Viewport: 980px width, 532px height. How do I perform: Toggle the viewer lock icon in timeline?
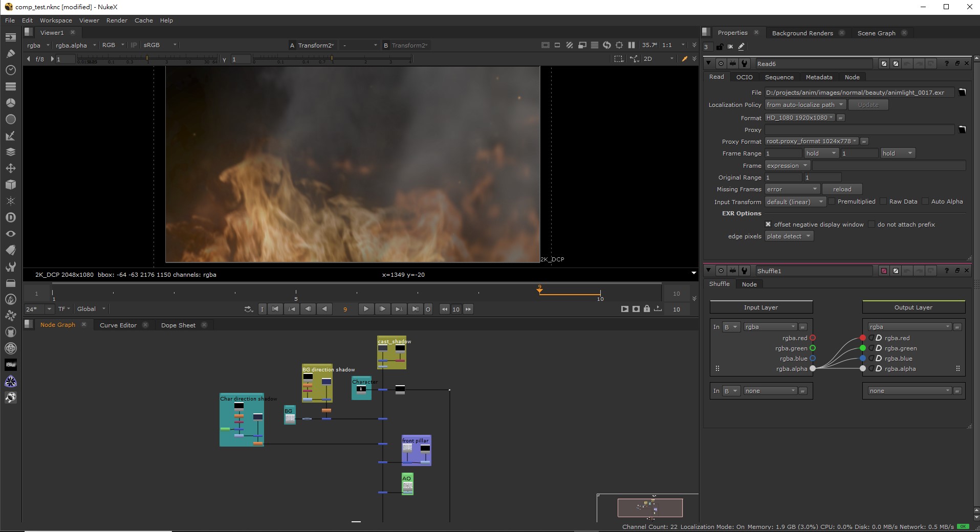pos(647,309)
